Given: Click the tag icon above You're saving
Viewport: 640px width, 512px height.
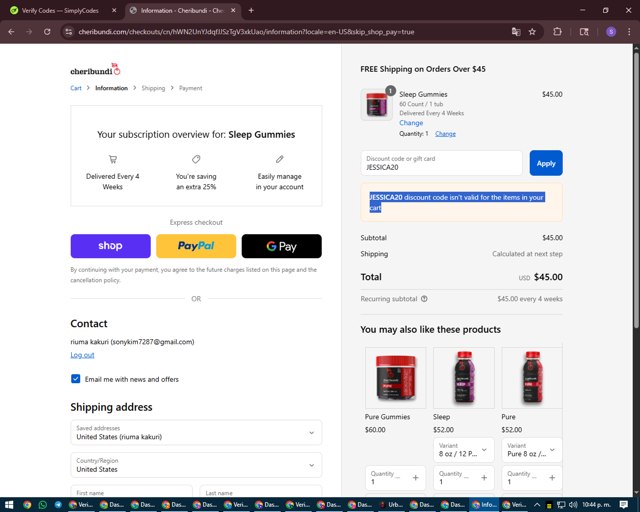Looking at the screenshot, I should pos(196,159).
